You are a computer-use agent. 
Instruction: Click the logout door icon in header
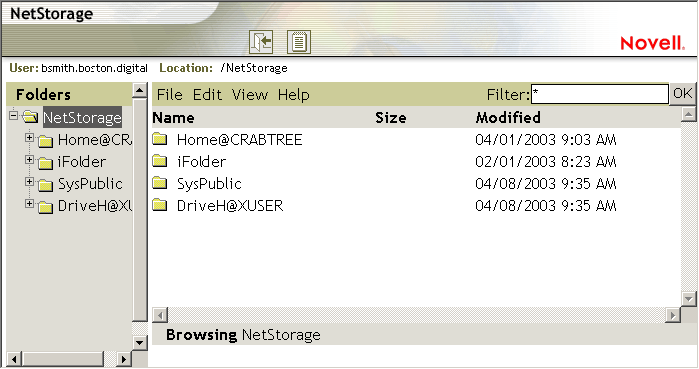261,42
